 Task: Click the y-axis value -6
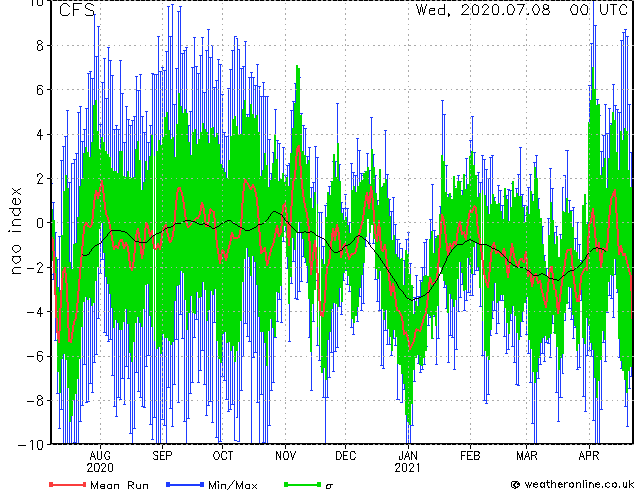(35, 356)
